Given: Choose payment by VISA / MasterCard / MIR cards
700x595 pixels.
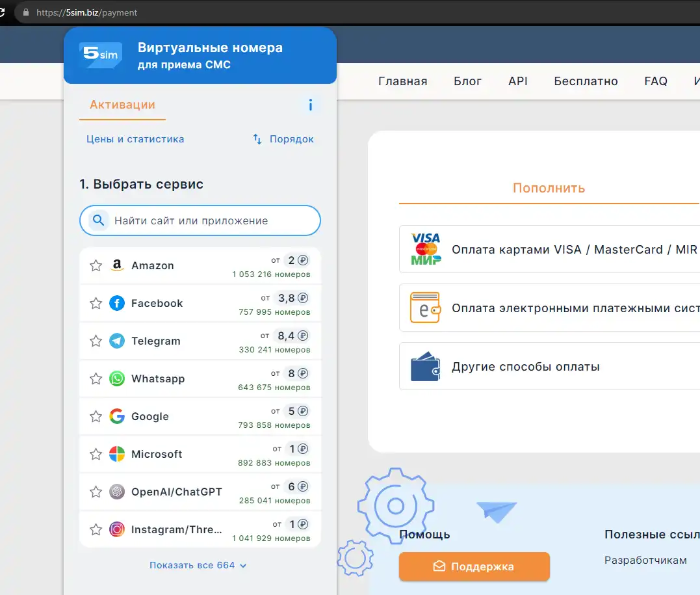Looking at the screenshot, I should pos(550,249).
